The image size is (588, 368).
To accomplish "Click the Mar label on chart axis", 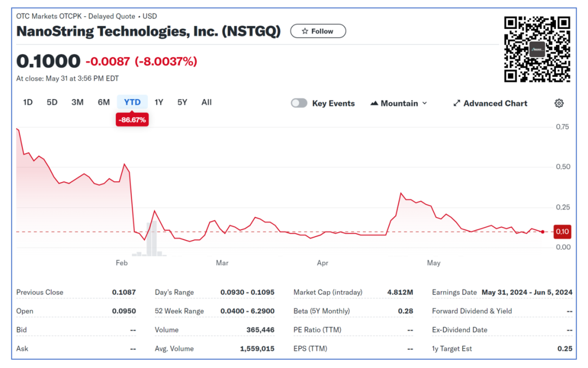I will point(222,263).
